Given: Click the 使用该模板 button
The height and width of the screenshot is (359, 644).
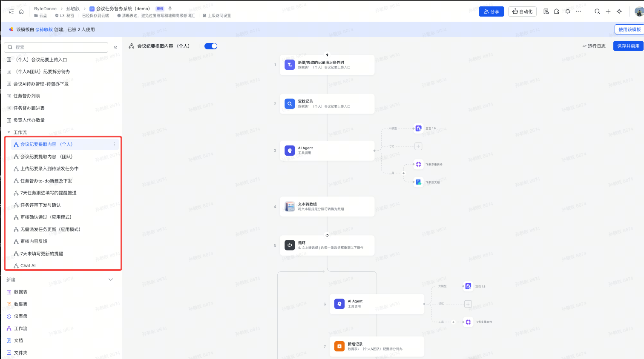Looking at the screenshot, I should tap(629, 29).
